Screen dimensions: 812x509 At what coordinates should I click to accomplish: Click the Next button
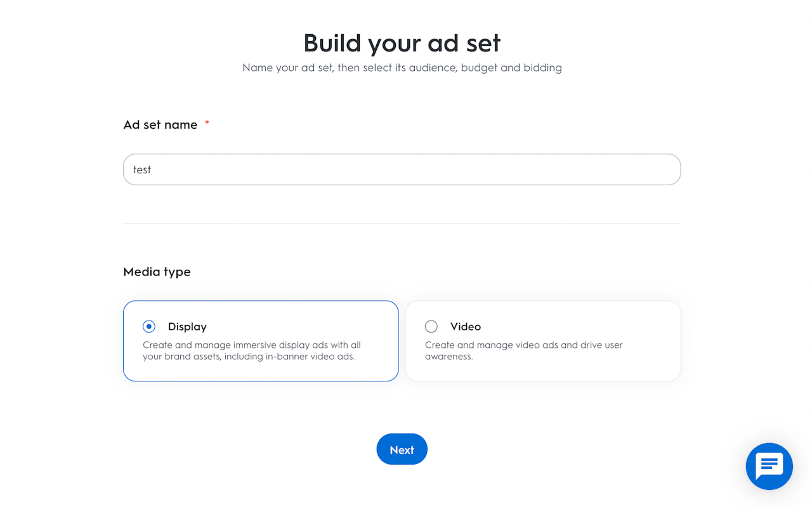pyautogui.click(x=402, y=449)
